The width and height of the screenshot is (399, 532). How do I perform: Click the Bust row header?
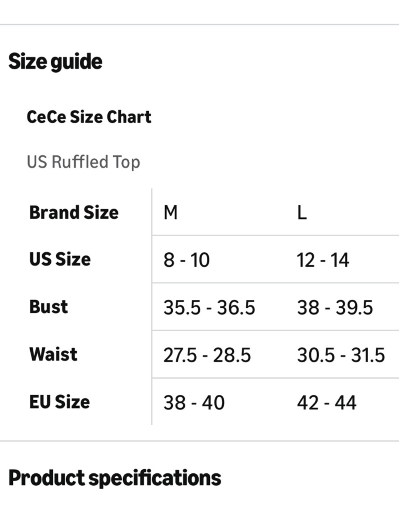point(49,307)
